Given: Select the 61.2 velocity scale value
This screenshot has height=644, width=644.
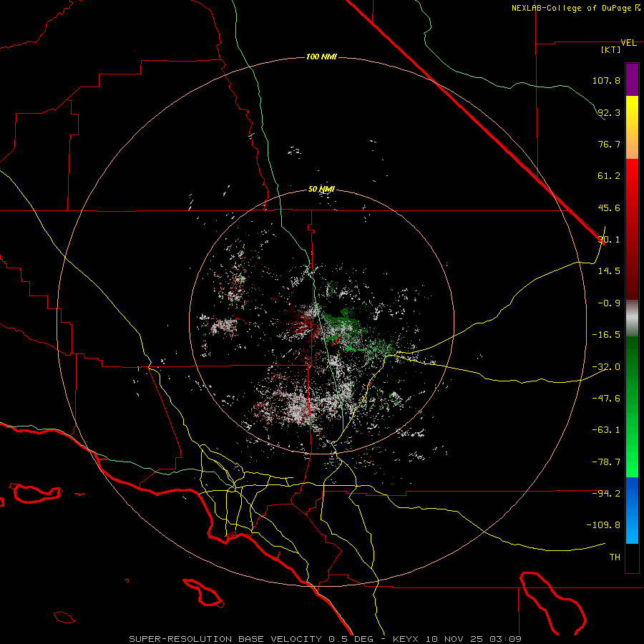Looking at the screenshot, I should [x=609, y=176].
